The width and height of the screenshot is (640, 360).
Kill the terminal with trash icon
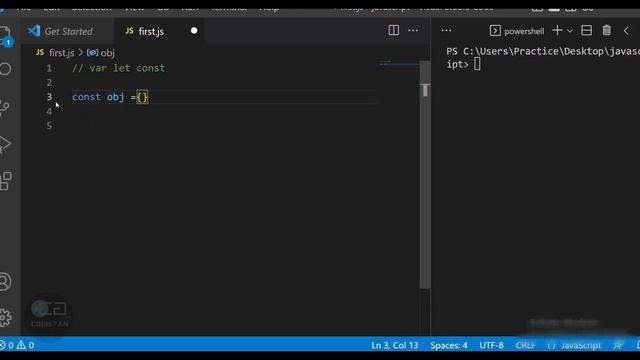(607, 30)
